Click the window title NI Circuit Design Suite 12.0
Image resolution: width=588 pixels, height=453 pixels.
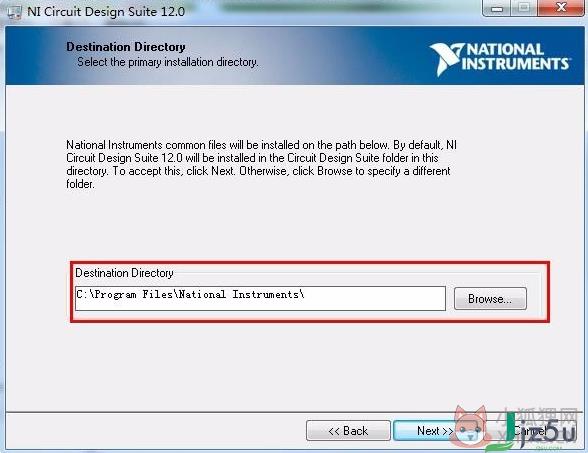tap(106, 12)
